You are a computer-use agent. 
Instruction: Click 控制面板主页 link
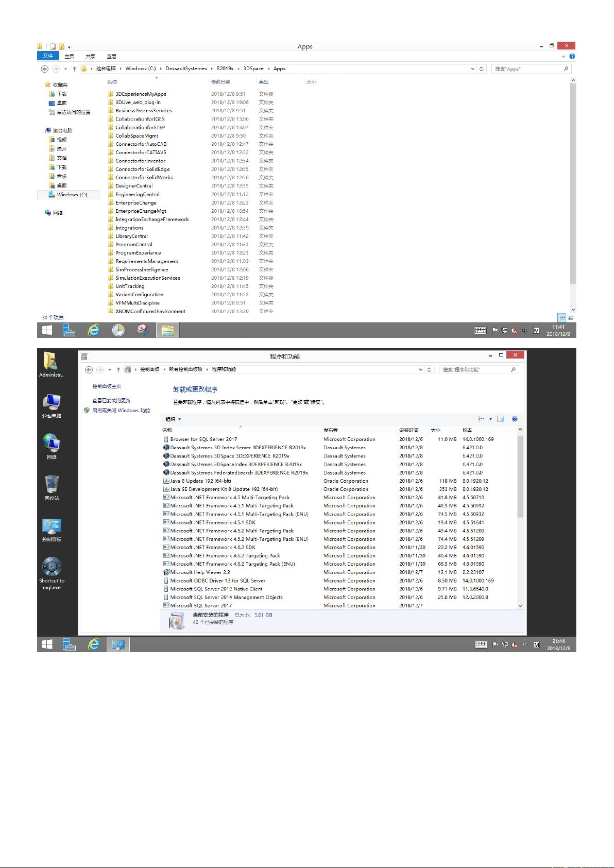pos(107,386)
